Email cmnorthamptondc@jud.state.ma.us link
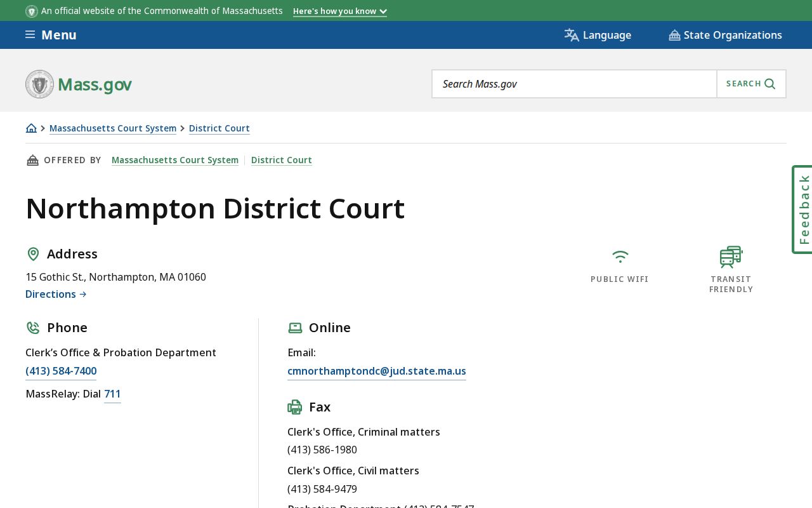The height and width of the screenshot is (508, 812). click(x=377, y=371)
